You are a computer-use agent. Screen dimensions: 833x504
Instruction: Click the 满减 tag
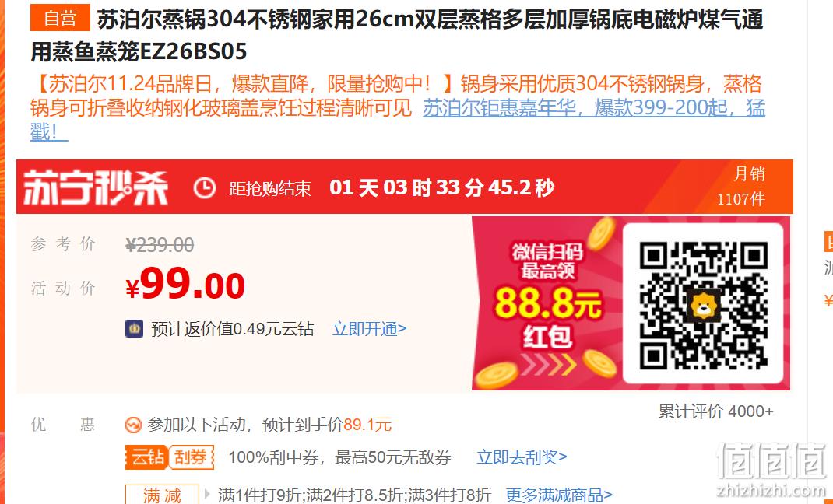point(162,495)
